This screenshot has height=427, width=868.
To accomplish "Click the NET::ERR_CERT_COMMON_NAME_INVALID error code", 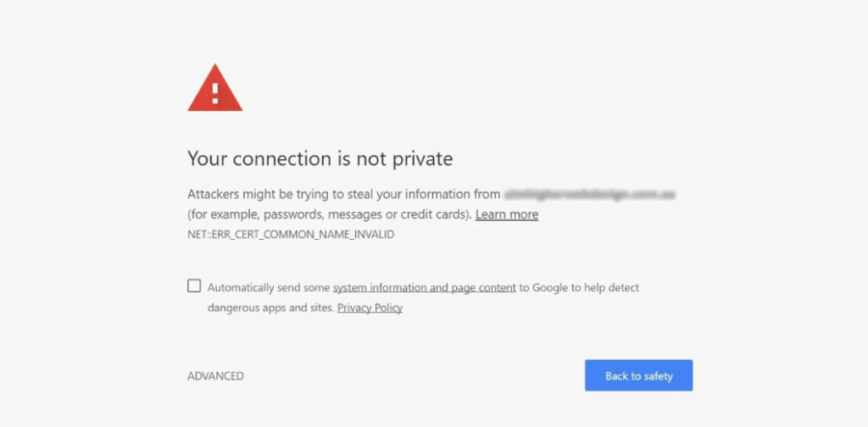I will [x=291, y=234].
